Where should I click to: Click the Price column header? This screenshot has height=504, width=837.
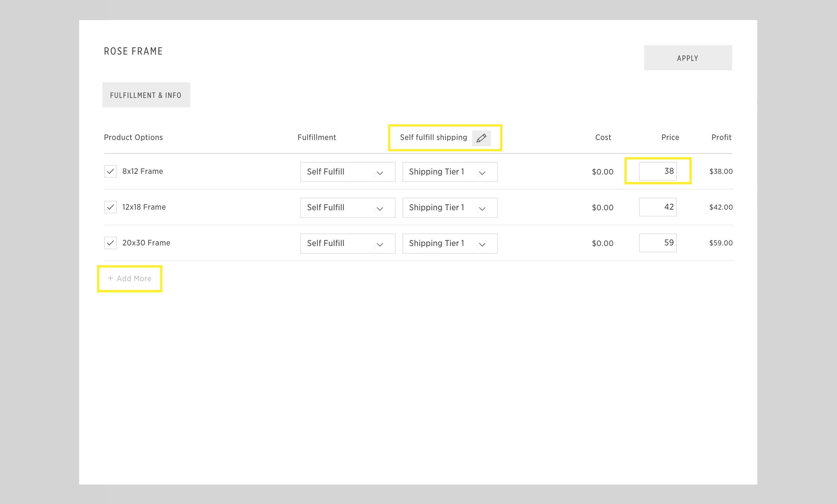[670, 137]
